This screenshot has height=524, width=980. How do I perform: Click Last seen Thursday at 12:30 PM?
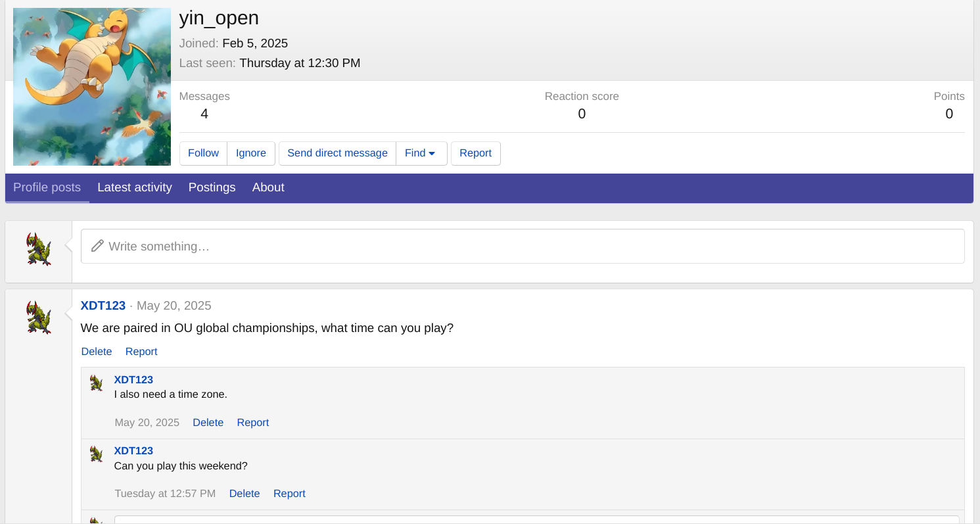[x=300, y=63]
